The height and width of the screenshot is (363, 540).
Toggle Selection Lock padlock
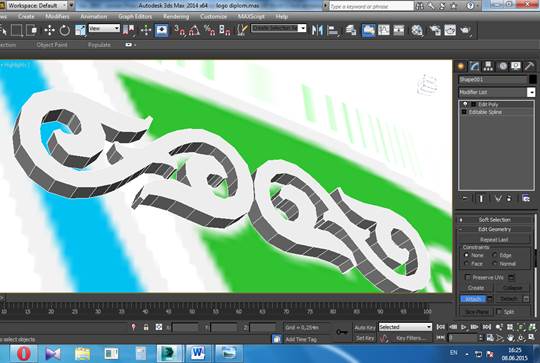[146, 327]
